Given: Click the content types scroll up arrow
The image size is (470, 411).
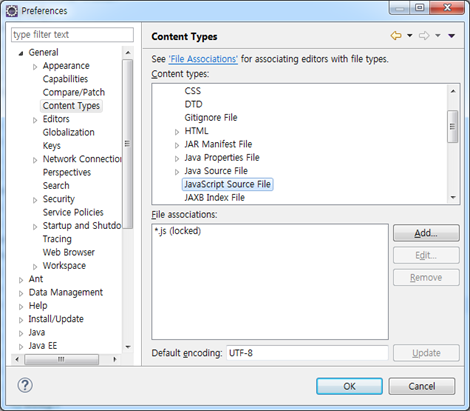Looking at the screenshot, I should (x=453, y=91).
